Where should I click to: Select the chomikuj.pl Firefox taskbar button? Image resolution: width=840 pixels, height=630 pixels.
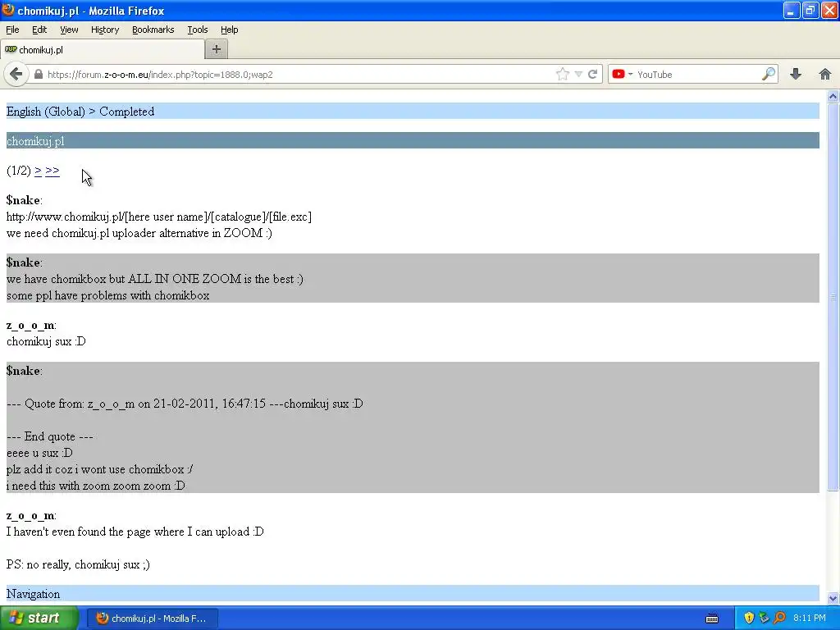click(x=152, y=619)
